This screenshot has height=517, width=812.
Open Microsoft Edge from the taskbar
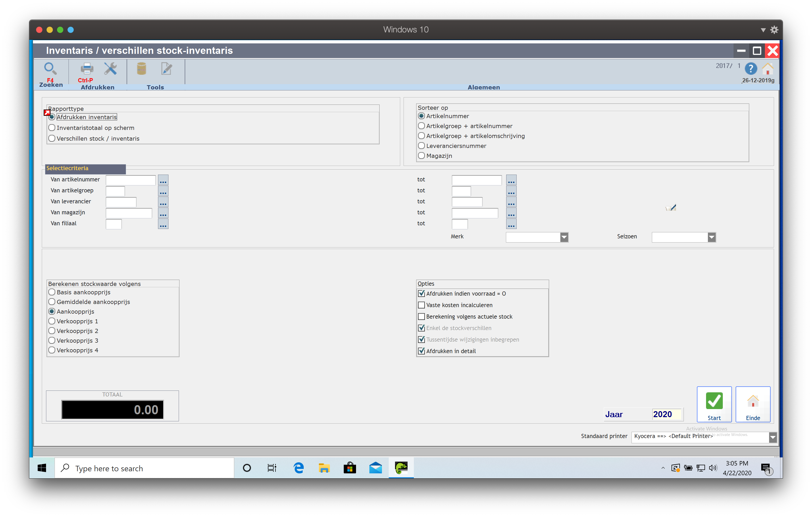pyautogui.click(x=298, y=468)
